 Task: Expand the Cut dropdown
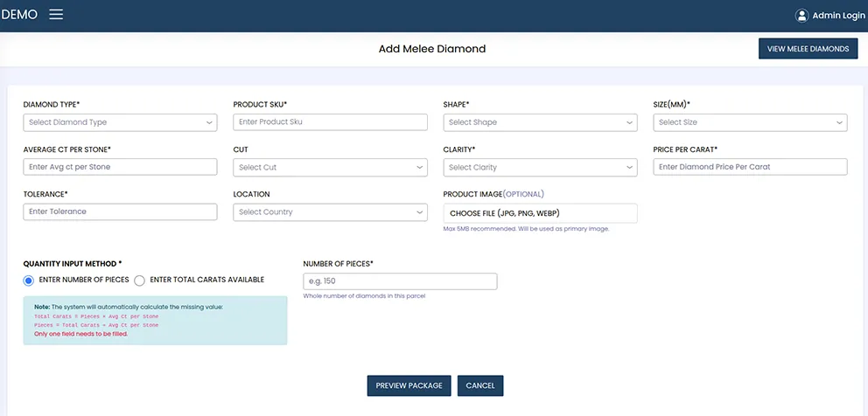coord(330,167)
